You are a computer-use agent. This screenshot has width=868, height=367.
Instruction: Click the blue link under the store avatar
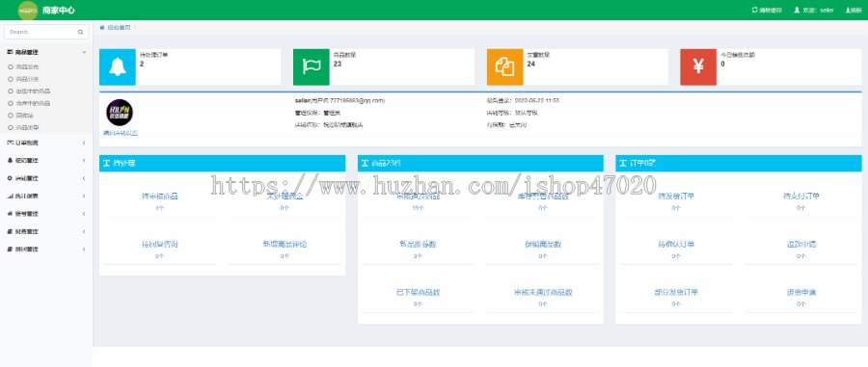click(121, 133)
